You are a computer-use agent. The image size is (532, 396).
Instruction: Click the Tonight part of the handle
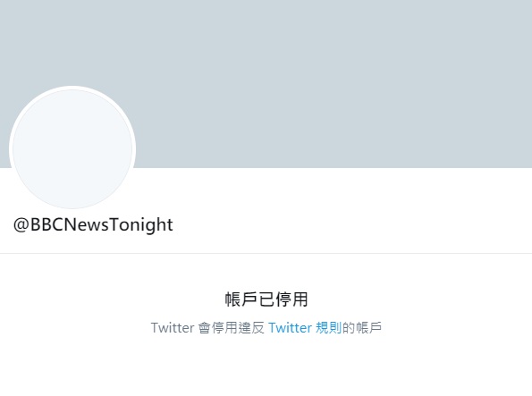coord(141,224)
